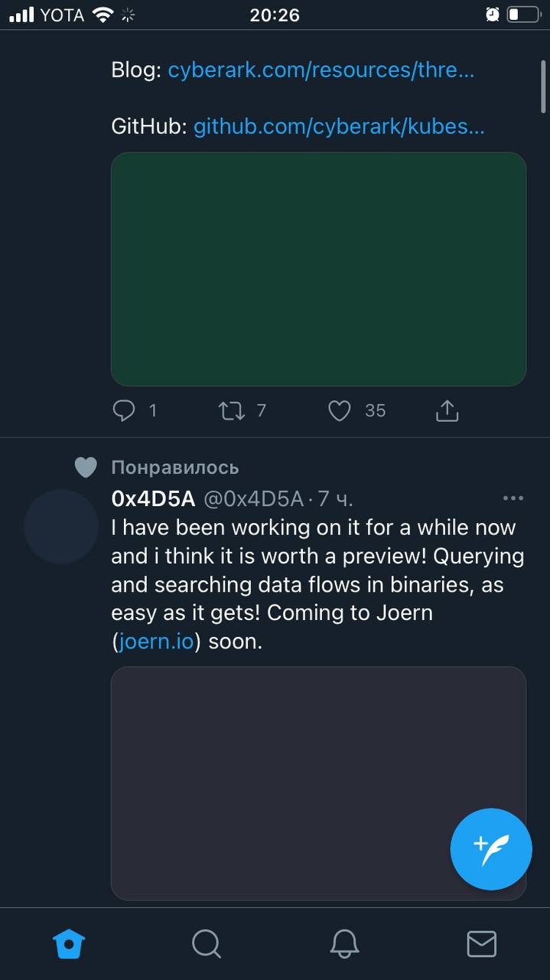Screen dimensions: 550x980
Task: Open the dark media preview in 0x4D5A tweet
Action: point(318,782)
